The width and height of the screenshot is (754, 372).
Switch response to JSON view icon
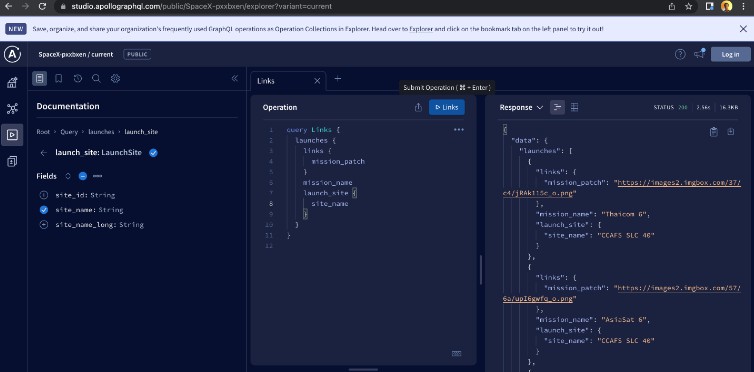point(557,107)
